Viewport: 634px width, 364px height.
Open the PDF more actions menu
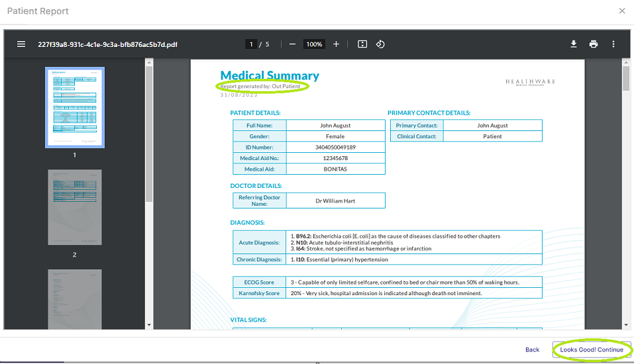(613, 44)
